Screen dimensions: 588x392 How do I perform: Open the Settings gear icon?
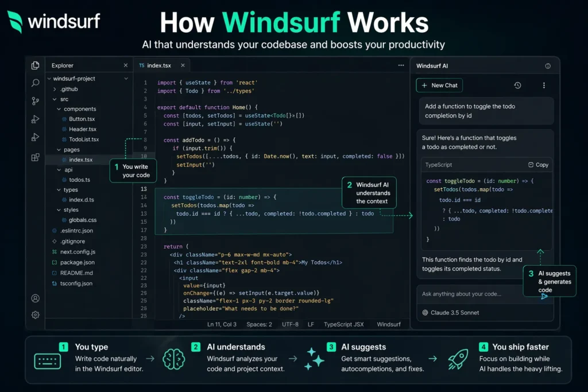(35, 315)
